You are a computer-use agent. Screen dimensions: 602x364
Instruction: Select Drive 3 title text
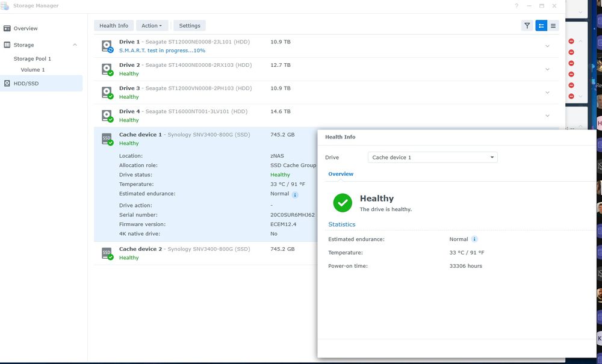129,88
